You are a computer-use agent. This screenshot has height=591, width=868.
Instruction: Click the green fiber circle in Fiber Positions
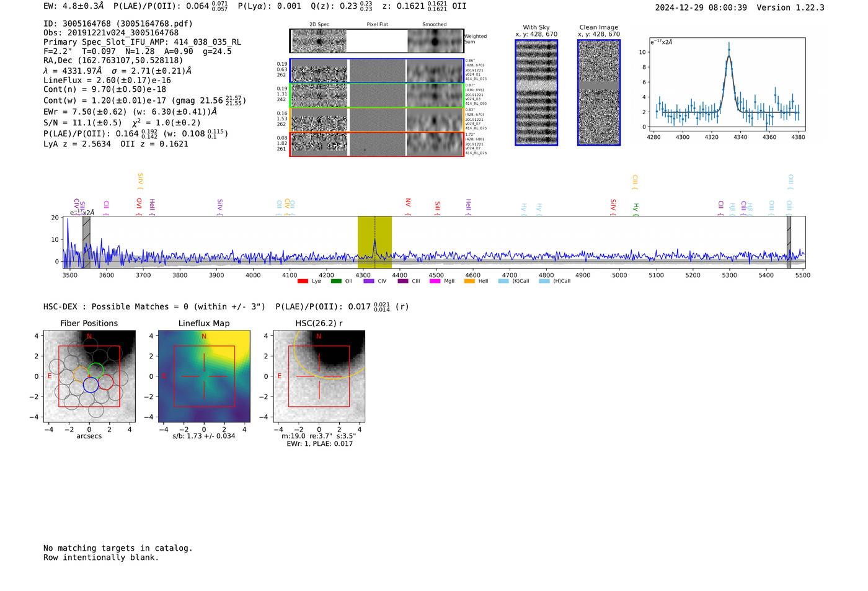95,371
